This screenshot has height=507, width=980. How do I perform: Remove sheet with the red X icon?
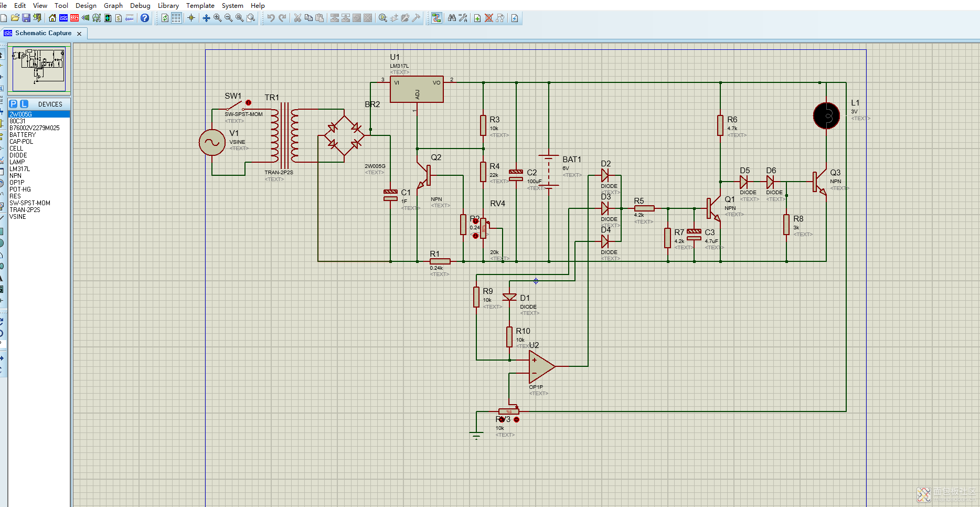pos(489,18)
